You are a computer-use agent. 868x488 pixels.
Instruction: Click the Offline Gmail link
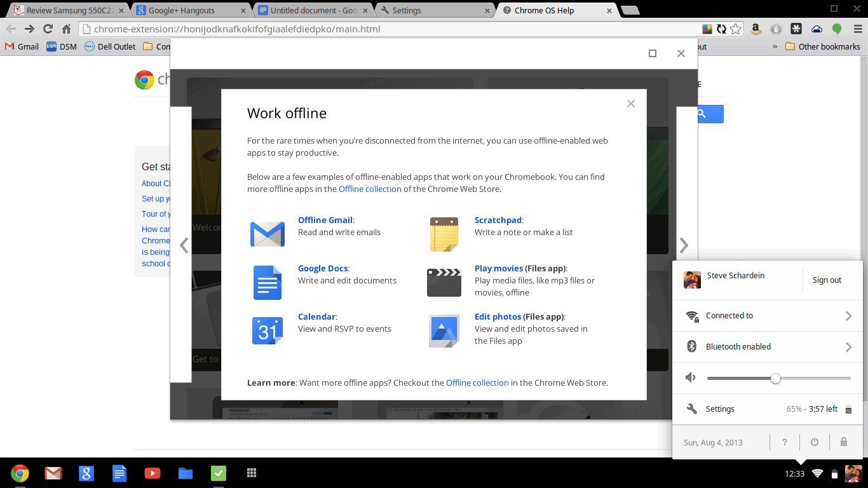click(325, 220)
